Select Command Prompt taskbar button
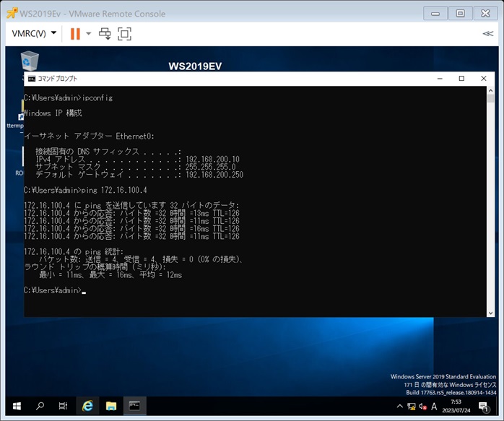The height and width of the screenshot is (421, 504). [x=134, y=406]
